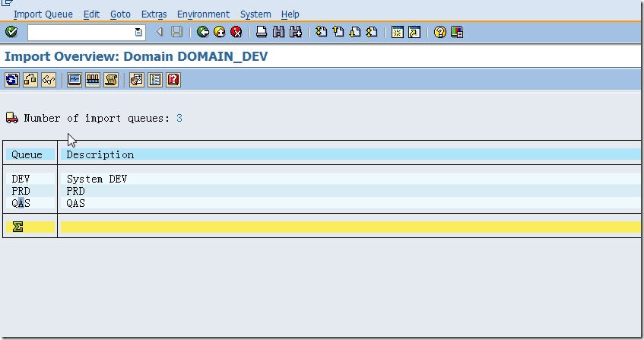The image size is (644, 340).
Task: Select the QAS queue entry
Action: pos(21,203)
